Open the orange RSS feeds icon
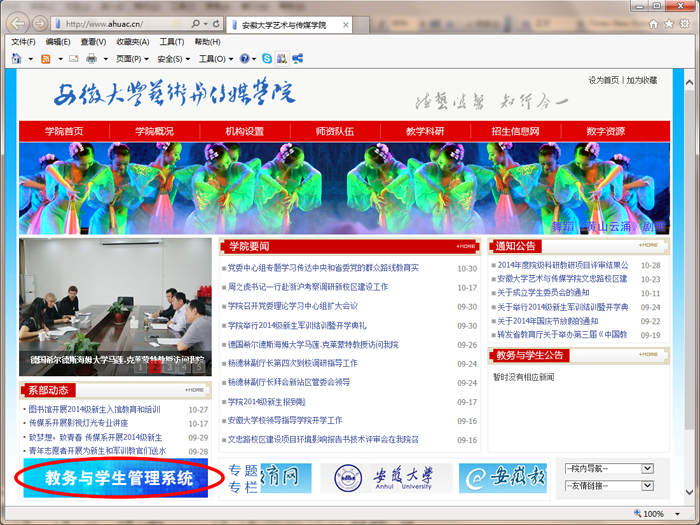 pyautogui.click(x=45, y=59)
